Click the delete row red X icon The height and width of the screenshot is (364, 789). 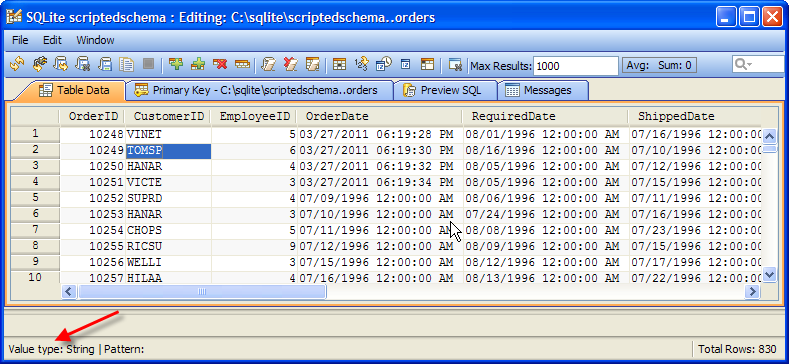220,64
